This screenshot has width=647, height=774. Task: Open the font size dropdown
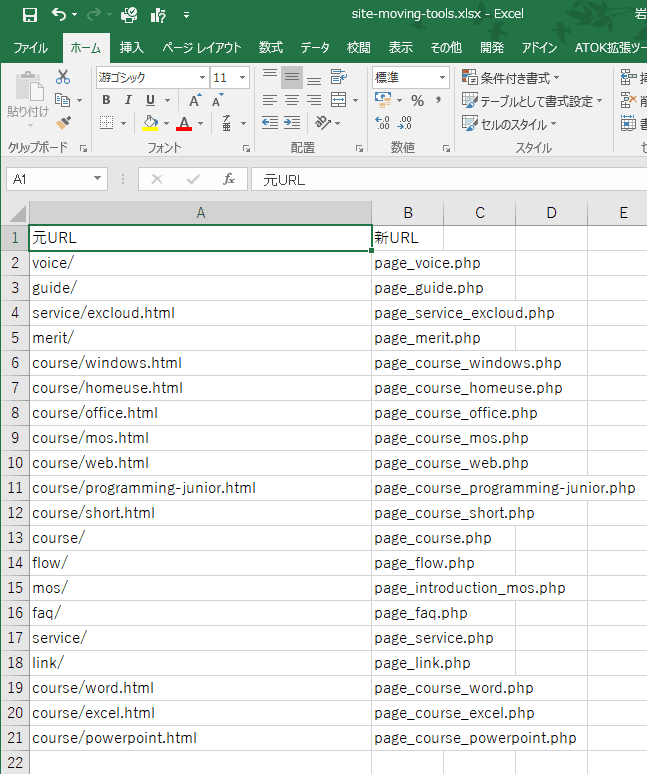(x=242, y=77)
